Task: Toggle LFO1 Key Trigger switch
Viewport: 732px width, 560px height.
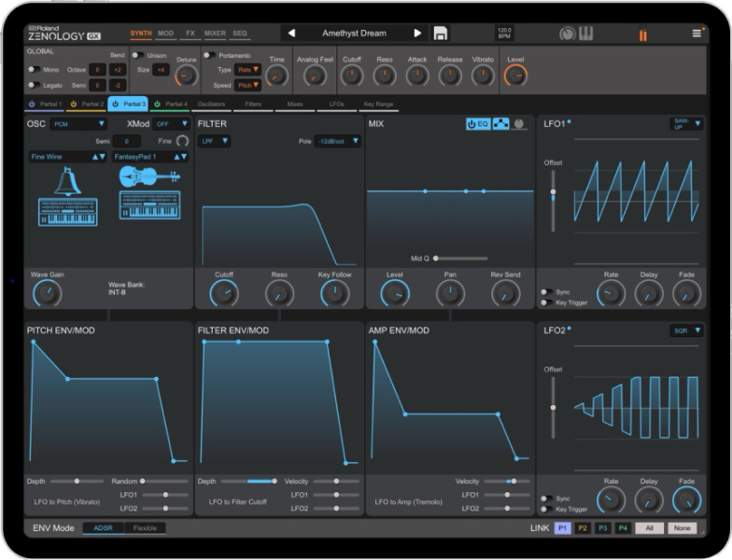Action: pos(546,302)
